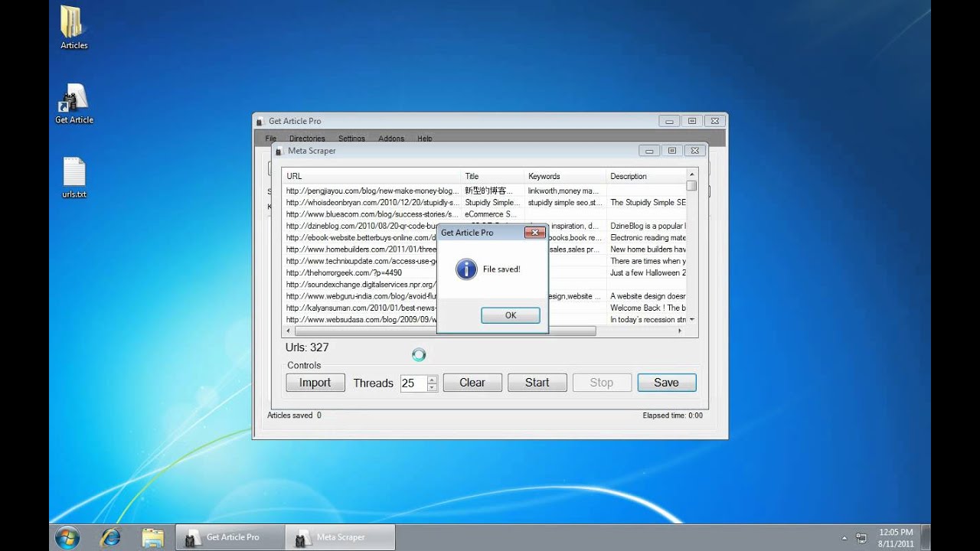Increase the Threads count with up arrow
The width and height of the screenshot is (980, 551).
coord(432,379)
